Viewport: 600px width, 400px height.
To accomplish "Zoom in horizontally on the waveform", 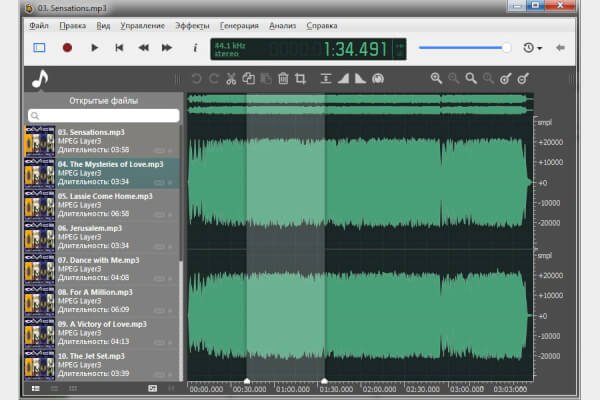I will [x=436, y=78].
